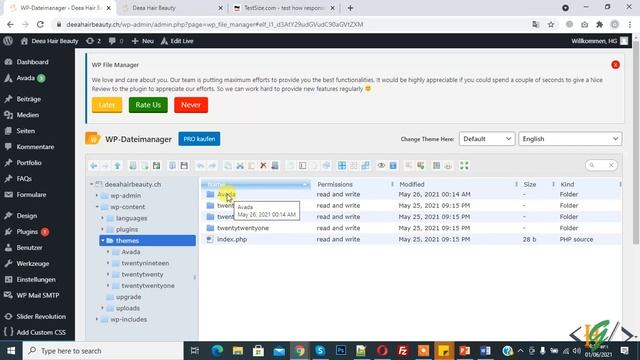The height and width of the screenshot is (360, 640).
Task: Sort by Modified column
Action: pyautogui.click(x=411, y=184)
